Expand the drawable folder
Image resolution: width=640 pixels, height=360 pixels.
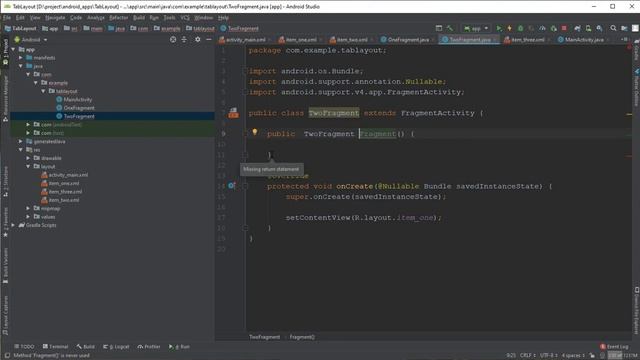28,158
